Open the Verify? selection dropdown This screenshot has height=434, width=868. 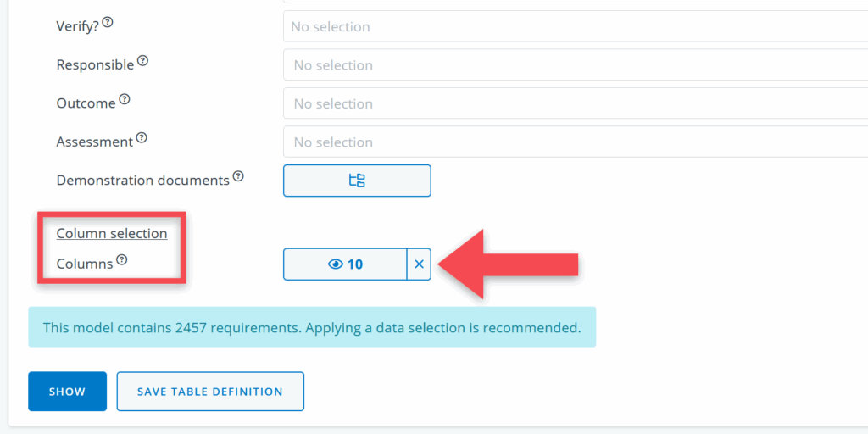coord(575,27)
